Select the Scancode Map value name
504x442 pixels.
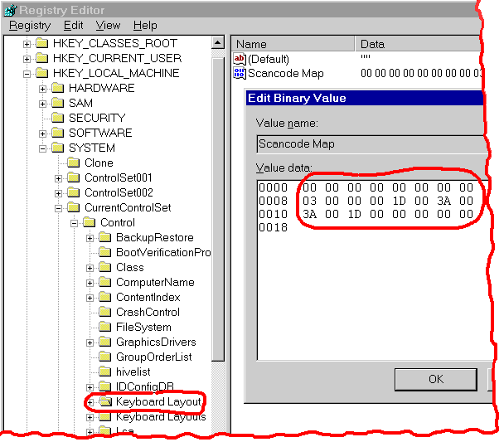pyautogui.click(x=286, y=74)
